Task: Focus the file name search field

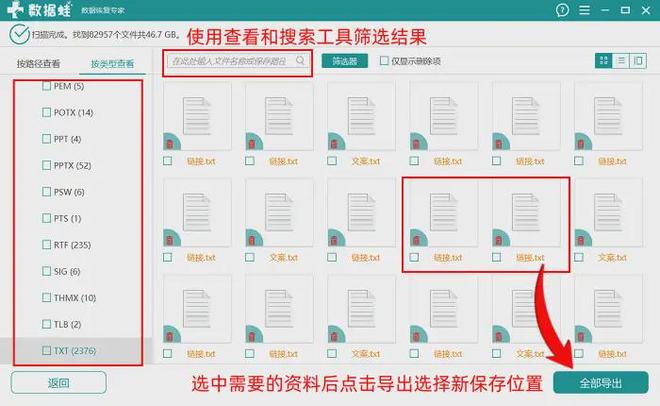Action: (x=238, y=61)
